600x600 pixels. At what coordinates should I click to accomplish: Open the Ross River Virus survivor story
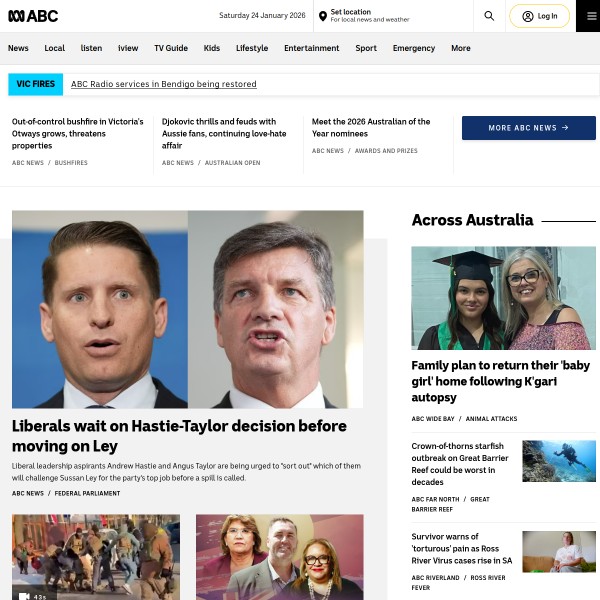coord(461,548)
